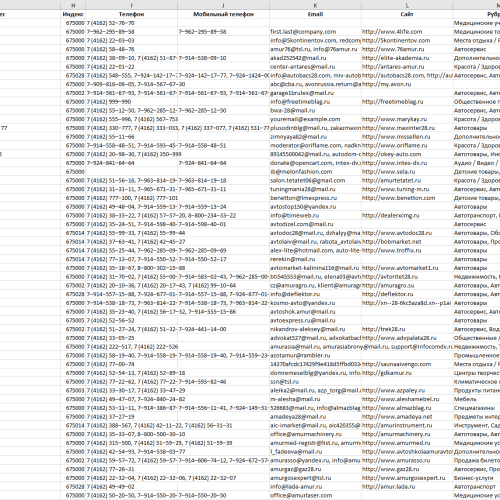
Task: Select email cell 'l_fadeeva@mail.ru'
Action: pos(315,452)
